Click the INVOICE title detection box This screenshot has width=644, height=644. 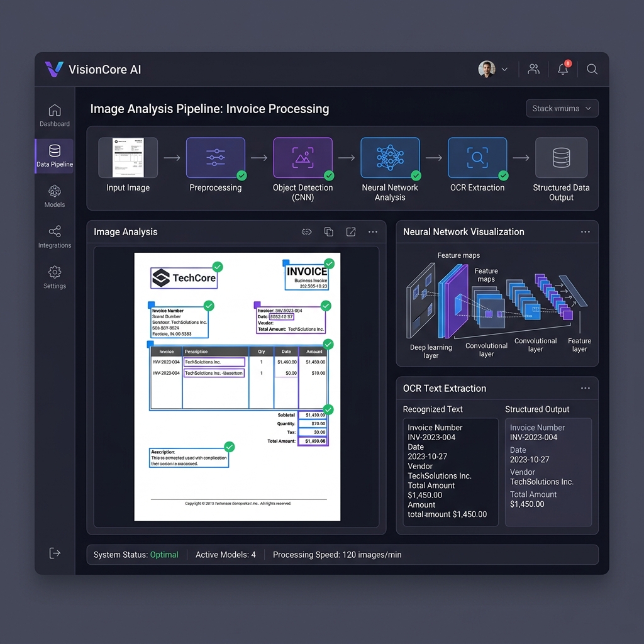[307, 277]
